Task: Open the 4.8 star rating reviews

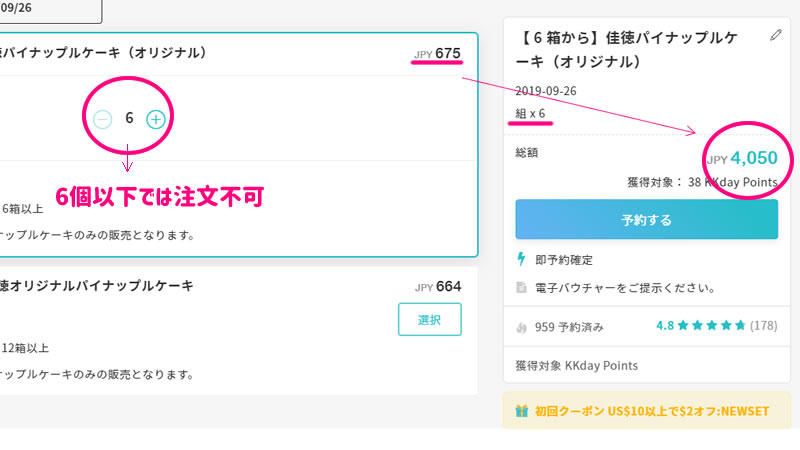Action: pos(701,326)
